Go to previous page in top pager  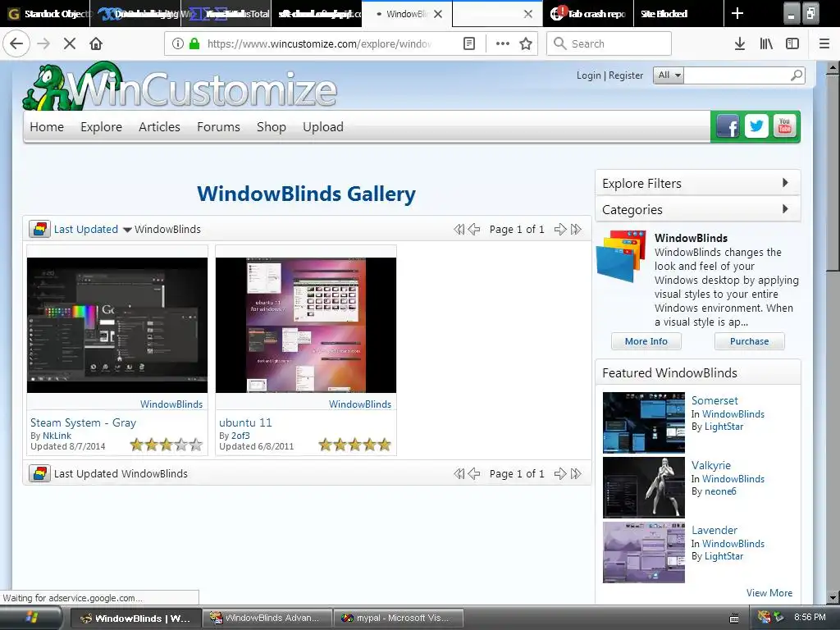click(x=474, y=230)
